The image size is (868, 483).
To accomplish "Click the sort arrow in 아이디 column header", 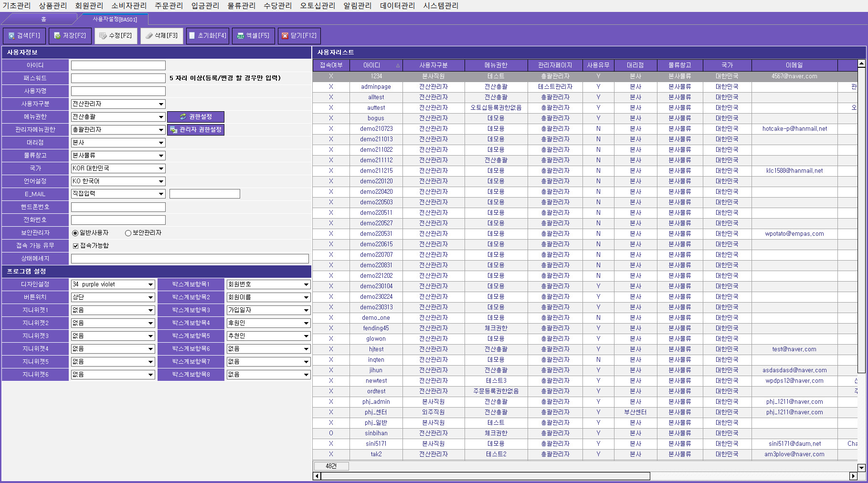I will tap(398, 65).
